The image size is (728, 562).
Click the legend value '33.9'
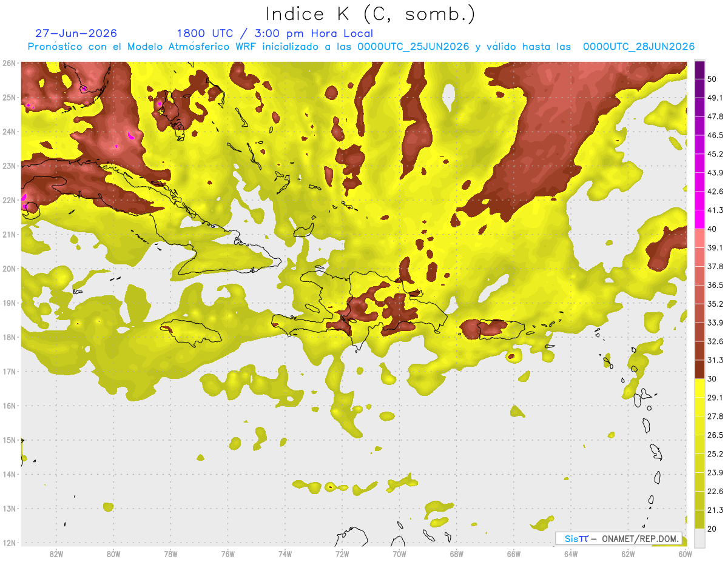pos(715,323)
